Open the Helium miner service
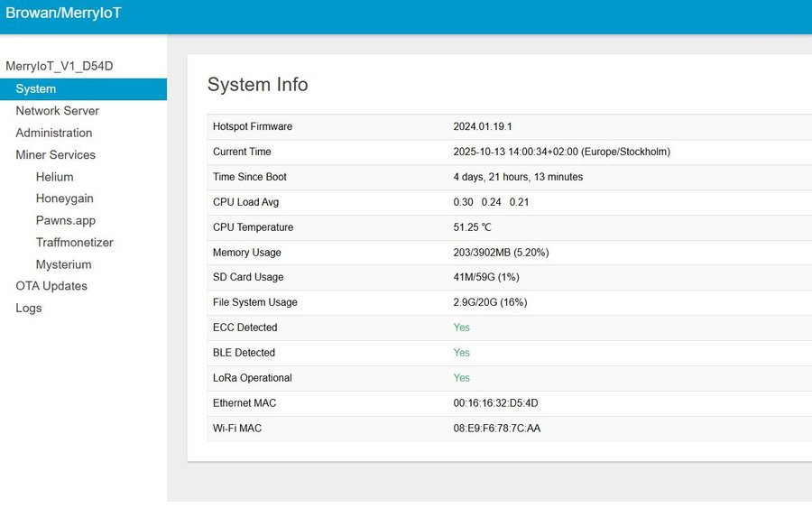This screenshot has width=812, height=517. (54, 177)
